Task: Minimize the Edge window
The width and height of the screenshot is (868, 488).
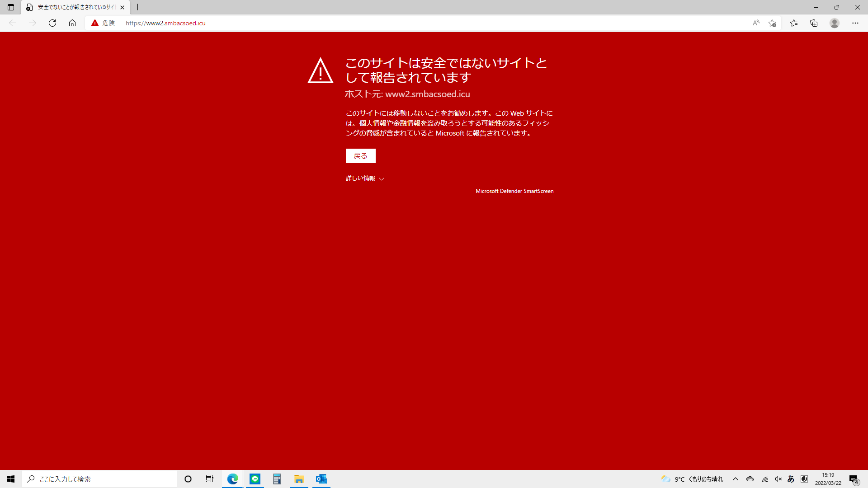Action: pos(816,7)
